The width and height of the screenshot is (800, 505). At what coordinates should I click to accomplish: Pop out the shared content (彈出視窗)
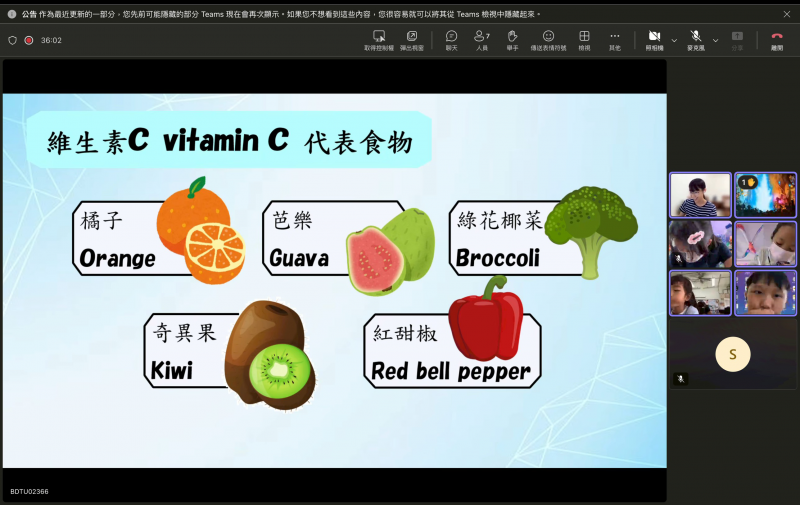click(412, 40)
